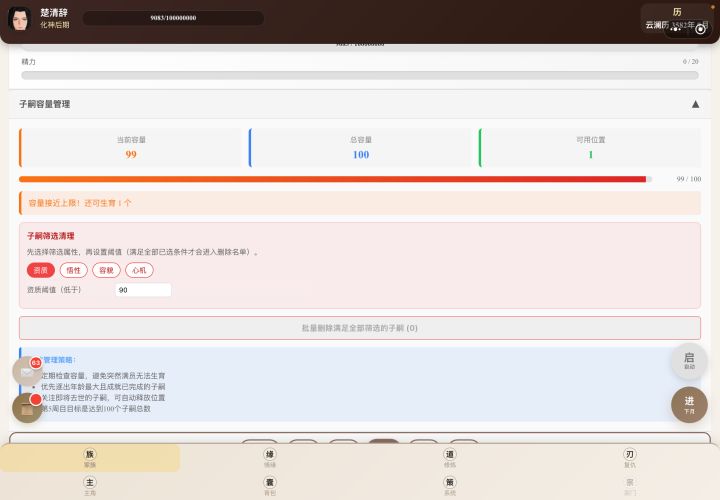720x500 pixels.
Task: Open the dimmed 宗 宗门 sect tab
Action: (x=630, y=486)
